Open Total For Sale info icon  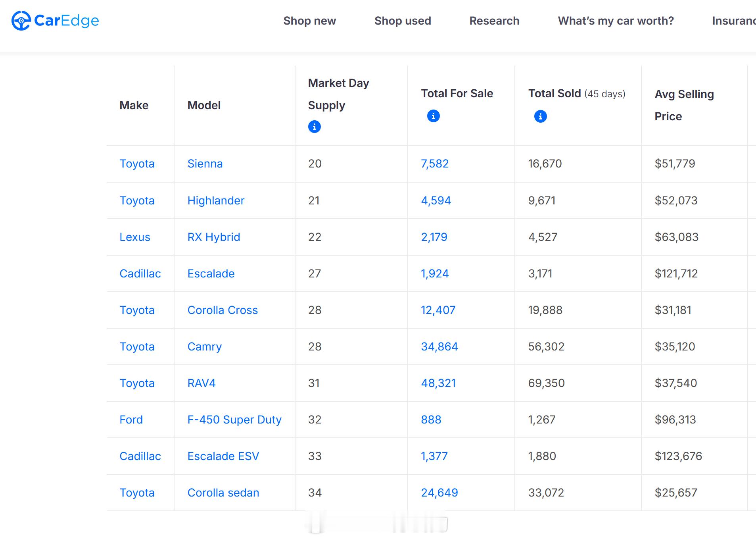click(x=434, y=116)
